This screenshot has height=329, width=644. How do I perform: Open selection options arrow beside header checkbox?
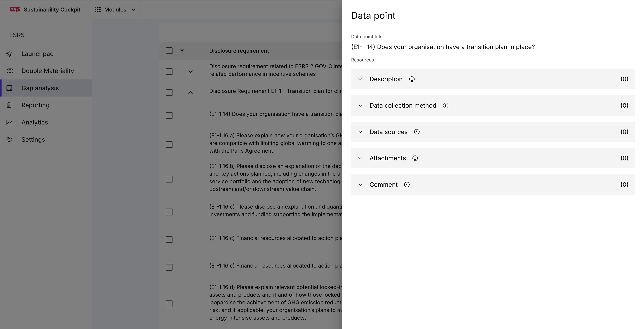coord(182,51)
